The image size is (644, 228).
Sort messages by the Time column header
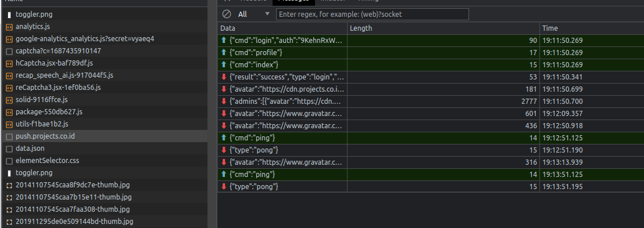[592, 28]
